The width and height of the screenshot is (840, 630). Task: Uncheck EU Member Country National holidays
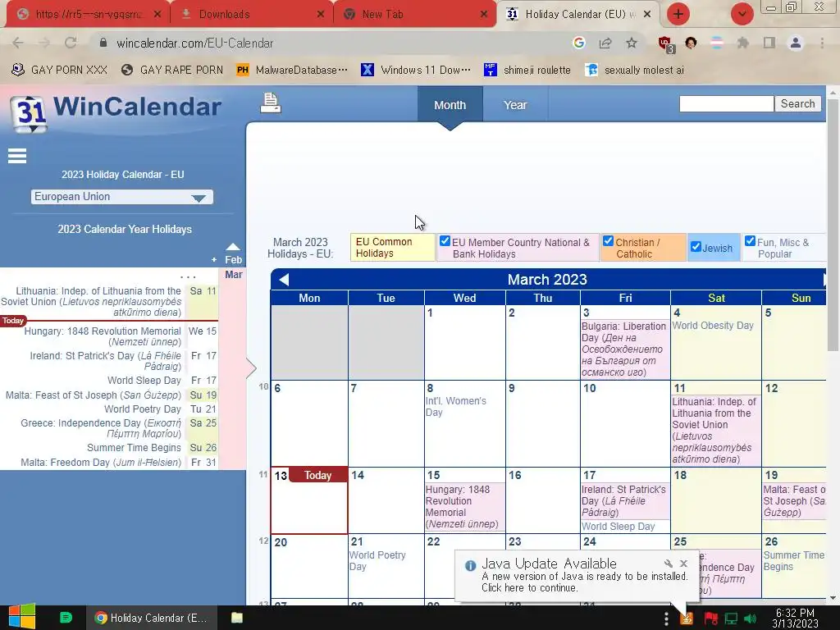point(445,241)
